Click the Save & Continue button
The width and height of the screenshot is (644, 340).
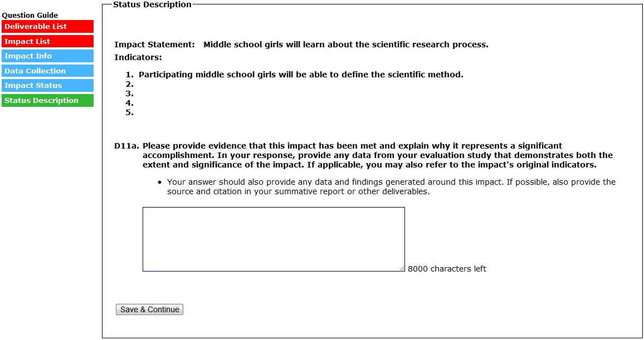[149, 309]
